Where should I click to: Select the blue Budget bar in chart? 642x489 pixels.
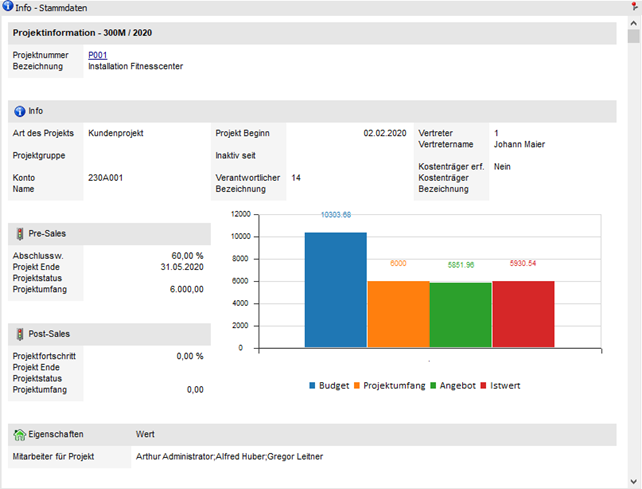335,290
